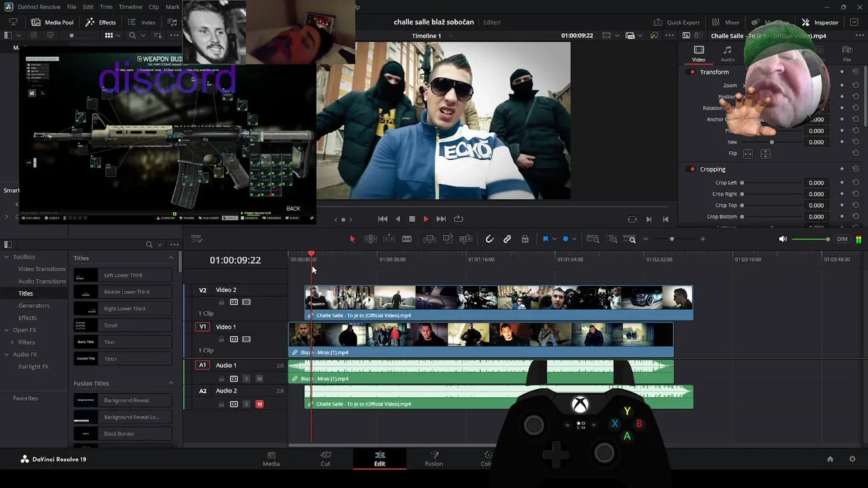Open the flag color dropdown arrow
The height and width of the screenshot is (488, 868).
[x=555, y=239]
